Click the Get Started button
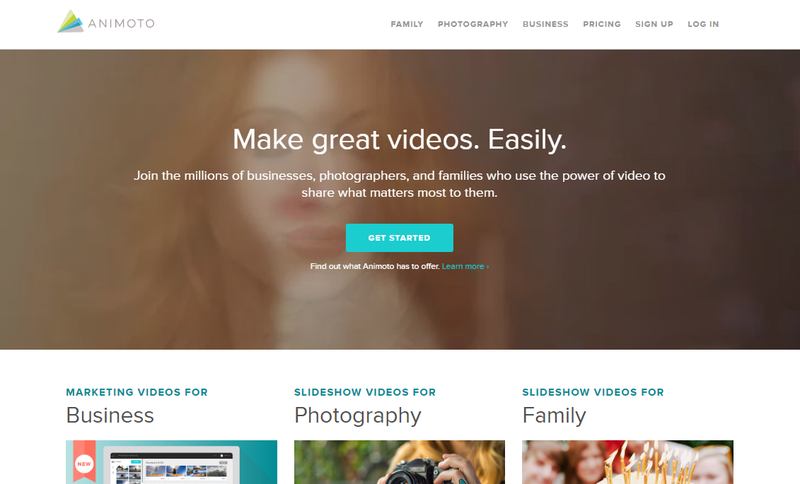 click(x=399, y=238)
